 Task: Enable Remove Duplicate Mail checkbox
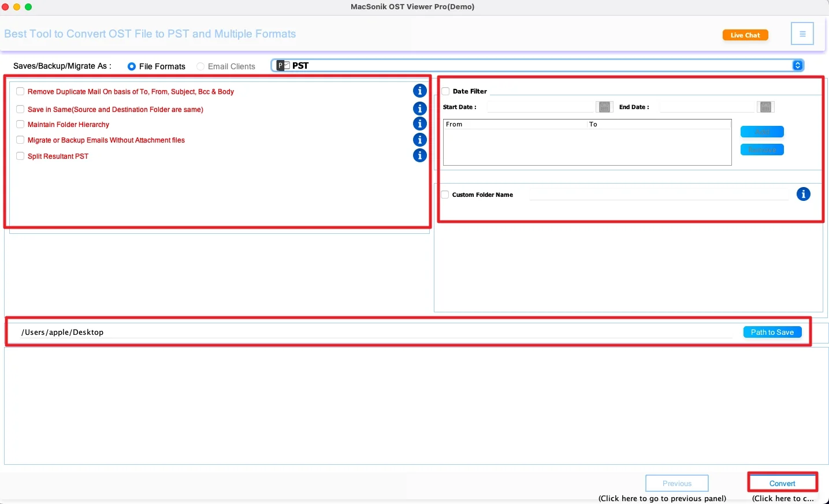(x=20, y=91)
